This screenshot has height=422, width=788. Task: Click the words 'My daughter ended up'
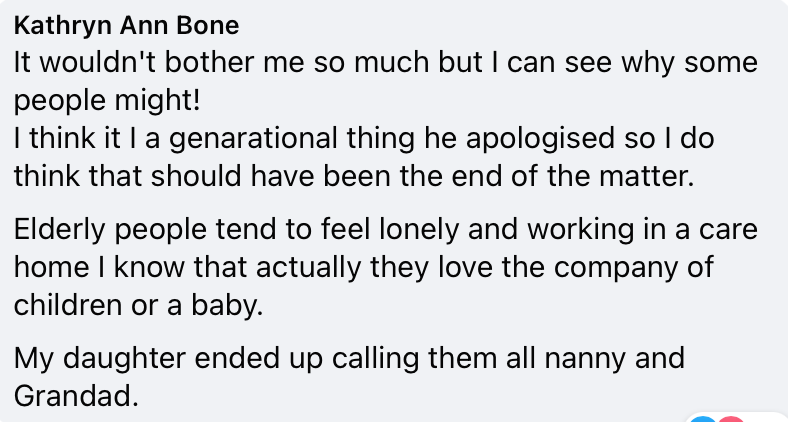168,358
